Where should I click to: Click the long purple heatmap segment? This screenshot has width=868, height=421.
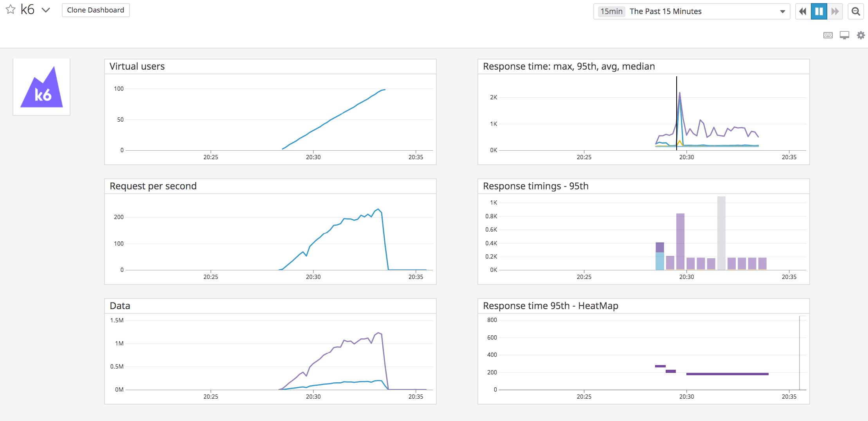(727, 374)
